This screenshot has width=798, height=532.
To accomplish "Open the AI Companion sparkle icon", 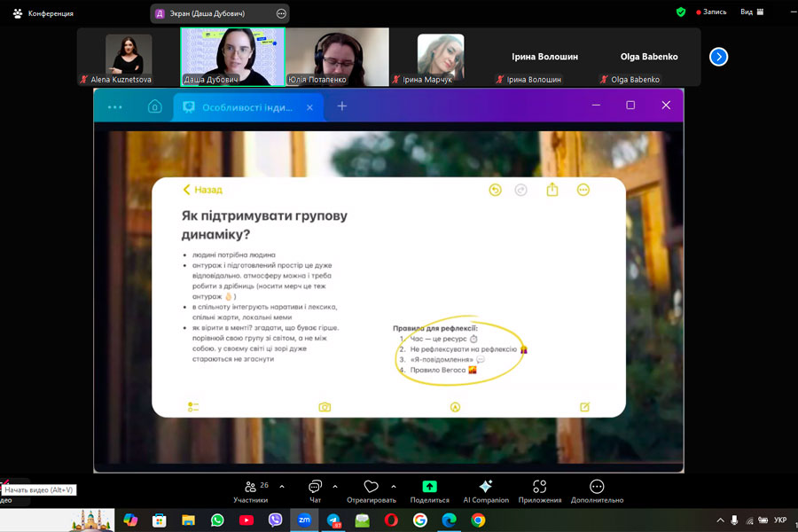I will coord(485,490).
